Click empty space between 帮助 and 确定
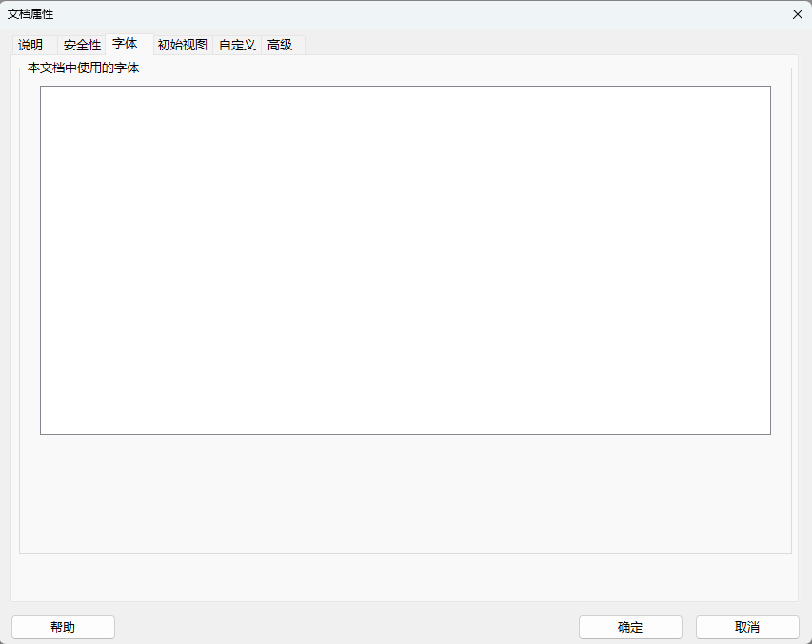 tap(347, 627)
